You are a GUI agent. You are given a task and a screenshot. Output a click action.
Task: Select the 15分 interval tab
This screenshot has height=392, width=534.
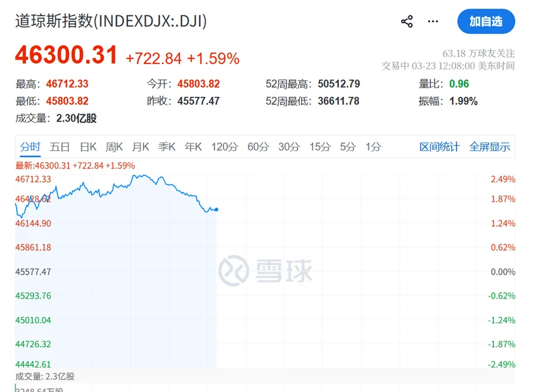(320, 147)
